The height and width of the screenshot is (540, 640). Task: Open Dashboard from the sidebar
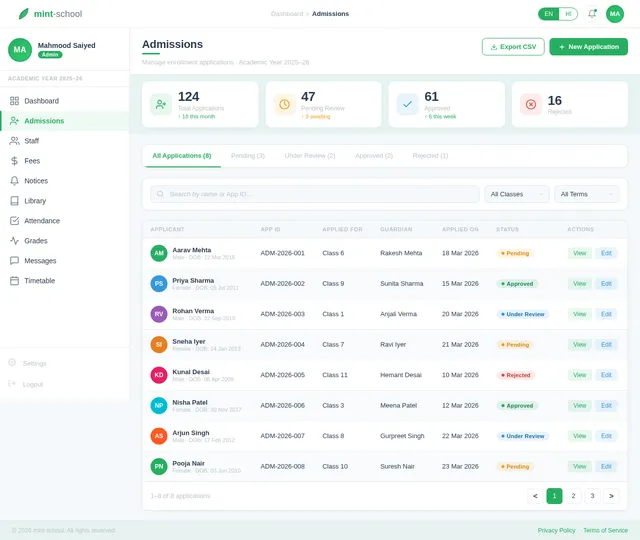pos(40,101)
